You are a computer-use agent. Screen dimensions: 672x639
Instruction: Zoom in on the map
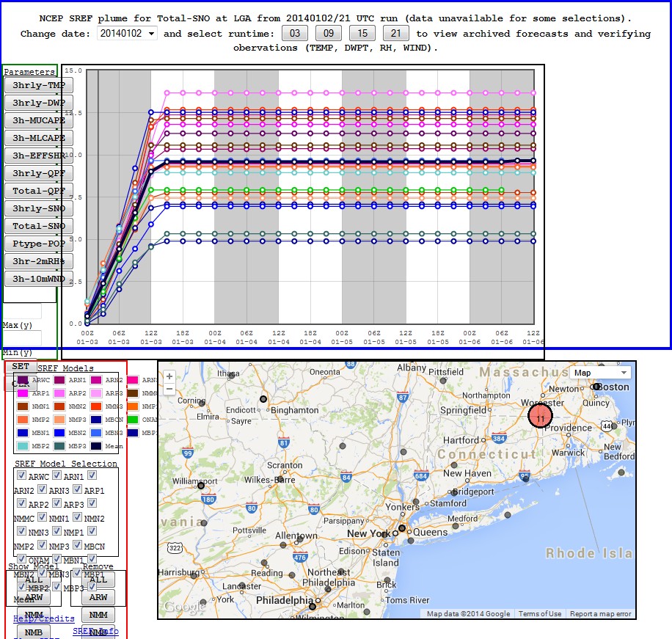pyautogui.click(x=169, y=376)
